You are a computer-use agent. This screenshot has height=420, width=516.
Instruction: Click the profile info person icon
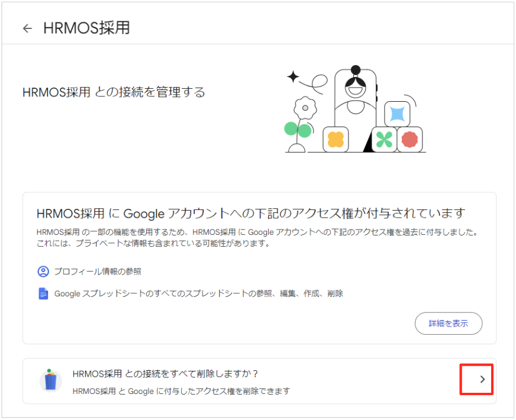(43, 272)
